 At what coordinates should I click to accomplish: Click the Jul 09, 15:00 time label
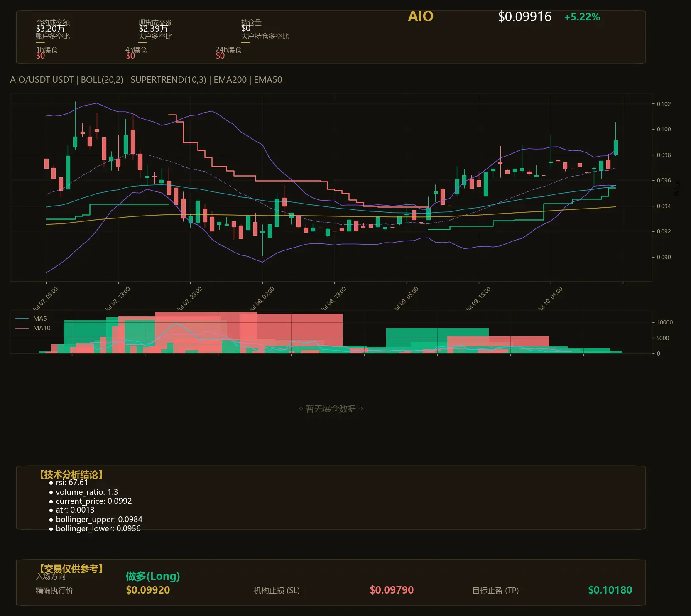click(x=478, y=299)
